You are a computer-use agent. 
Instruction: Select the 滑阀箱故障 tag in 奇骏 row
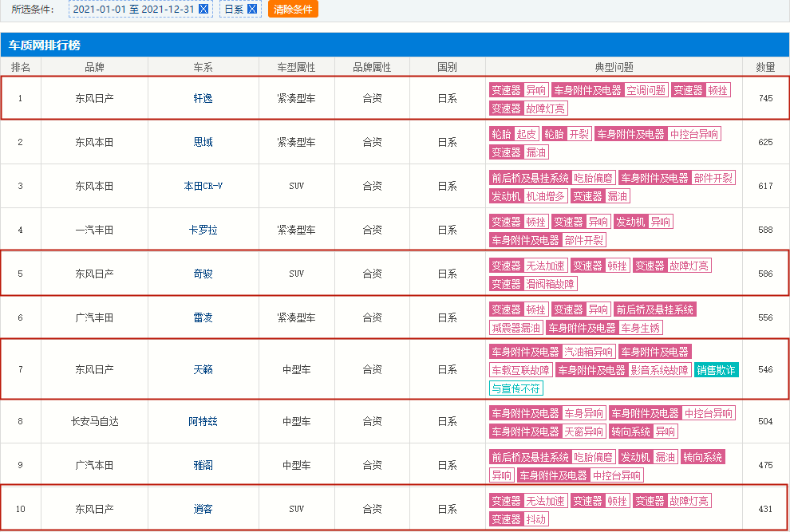pyautogui.click(x=550, y=284)
